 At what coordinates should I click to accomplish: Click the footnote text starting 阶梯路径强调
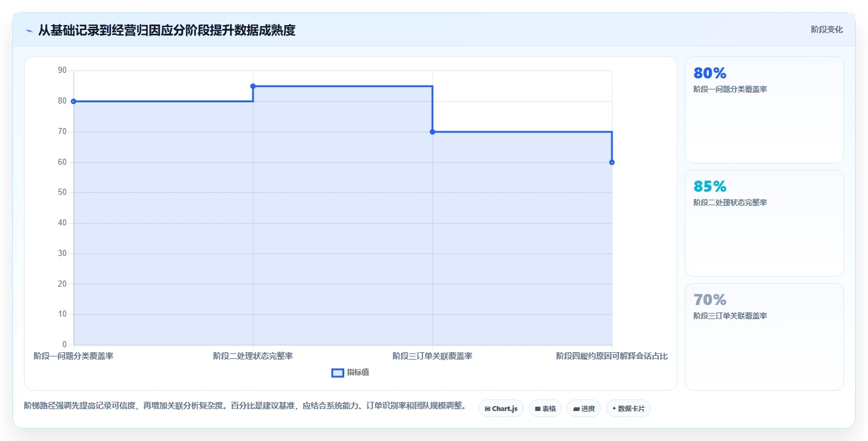245,405
